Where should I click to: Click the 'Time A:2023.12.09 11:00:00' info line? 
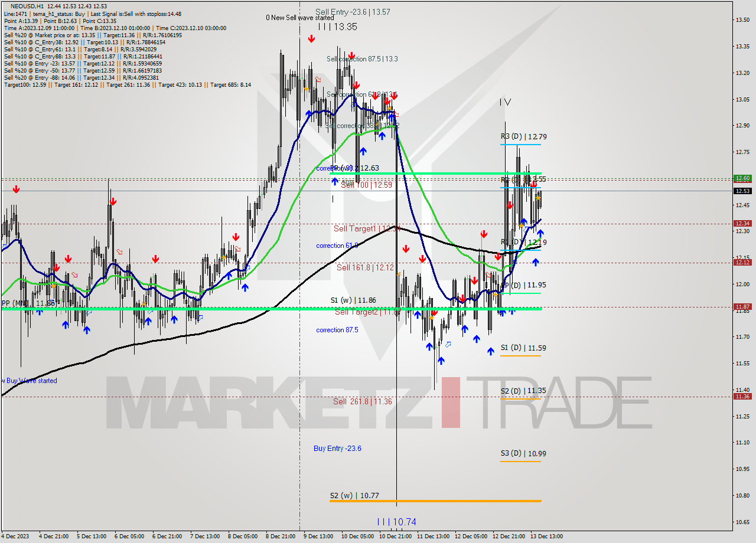(x=39, y=28)
